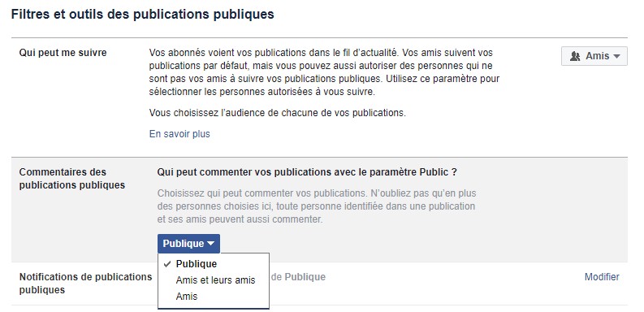Click the white triangle on the blue Publique button
This screenshot has width=644, height=312.
click(210, 244)
